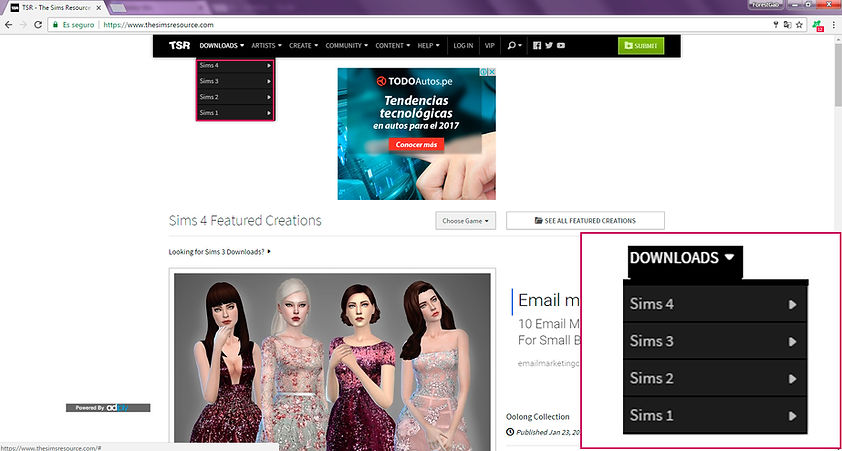842x451 pixels.
Task: Open COMMUNITY menu in site navigation
Action: (346, 46)
